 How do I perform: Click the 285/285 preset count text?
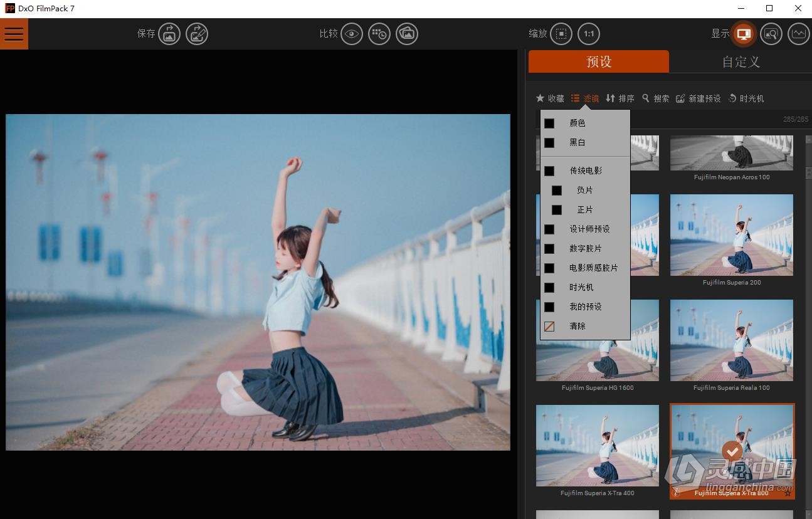[x=796, y=119]
